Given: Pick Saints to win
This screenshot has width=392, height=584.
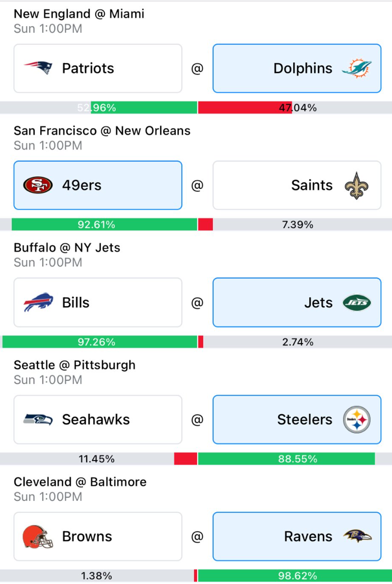Looking at the screenshot, I should [297, 185].
